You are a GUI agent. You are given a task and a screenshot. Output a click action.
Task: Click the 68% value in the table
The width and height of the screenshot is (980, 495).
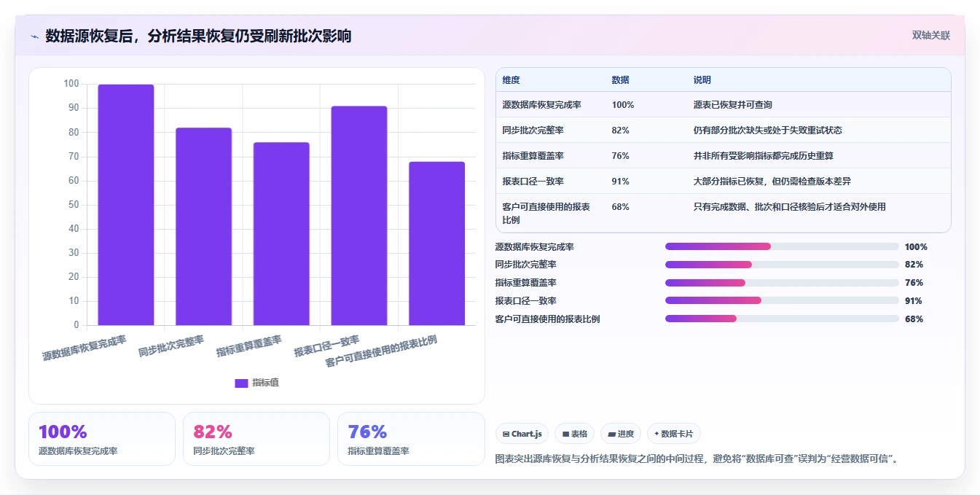click(621, 207)
